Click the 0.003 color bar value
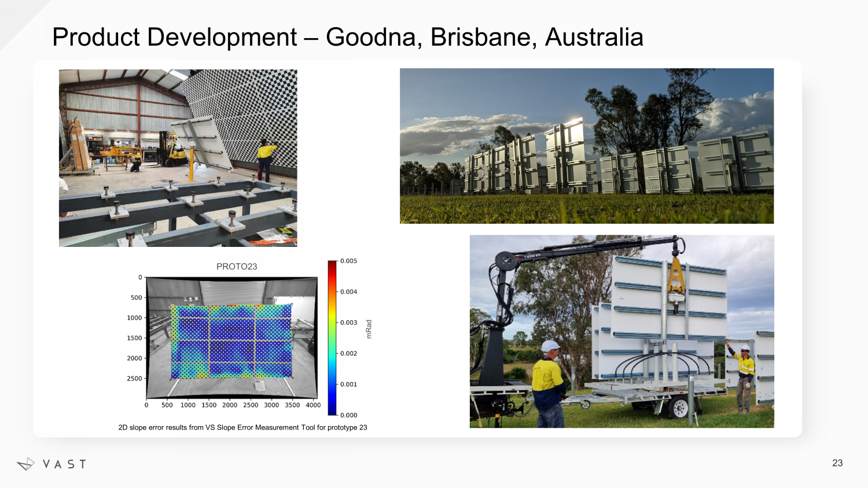 click(348, 323)
